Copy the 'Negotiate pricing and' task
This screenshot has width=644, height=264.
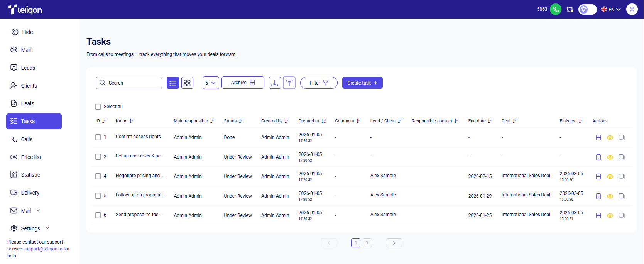point(622,176)
